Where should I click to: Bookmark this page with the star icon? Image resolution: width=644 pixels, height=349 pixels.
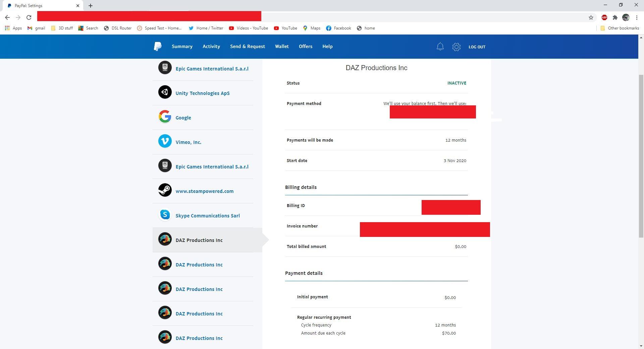pos(591,17)
